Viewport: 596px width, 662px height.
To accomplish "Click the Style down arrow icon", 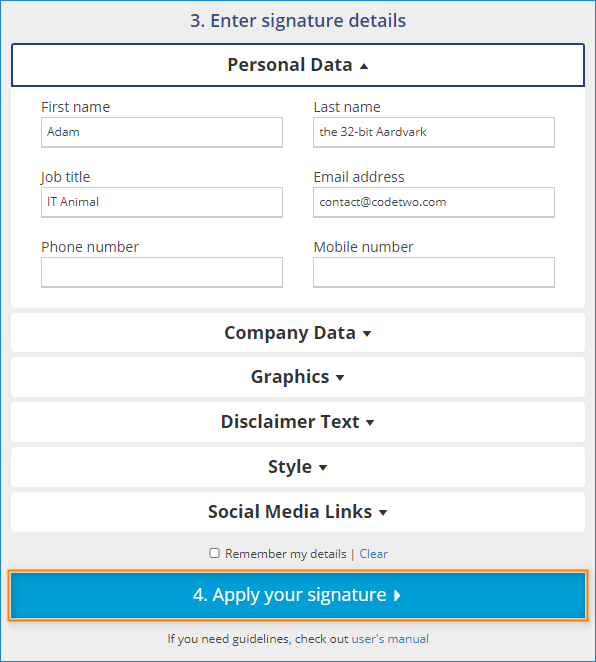I will 322,467.
